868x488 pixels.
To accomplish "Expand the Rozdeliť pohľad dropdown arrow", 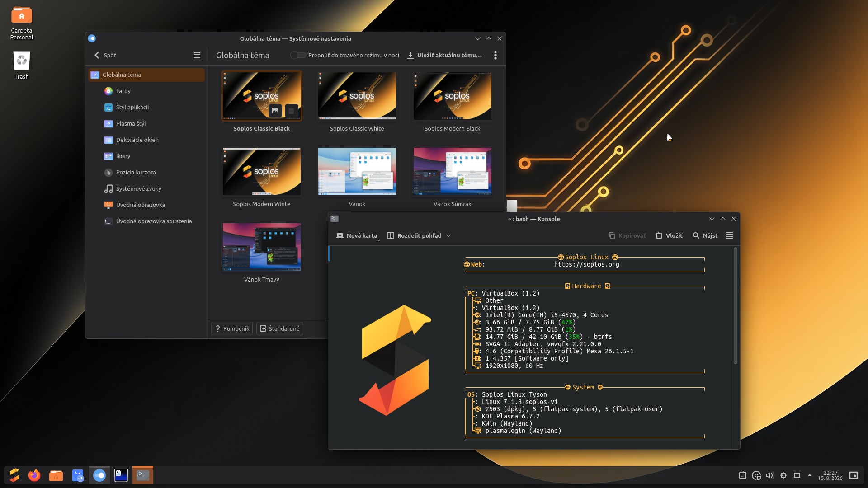I will (448, 235).
